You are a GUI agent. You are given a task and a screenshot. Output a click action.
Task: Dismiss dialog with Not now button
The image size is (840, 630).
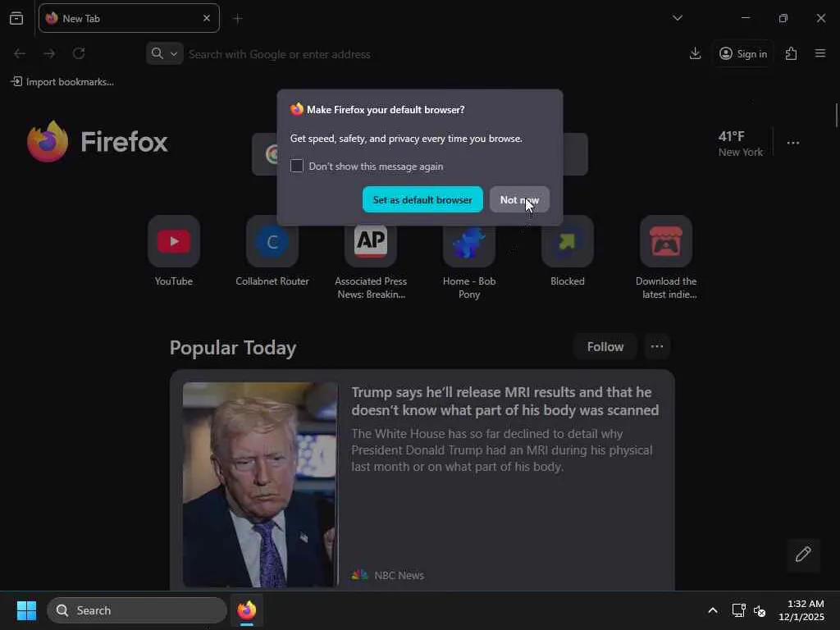519,200
